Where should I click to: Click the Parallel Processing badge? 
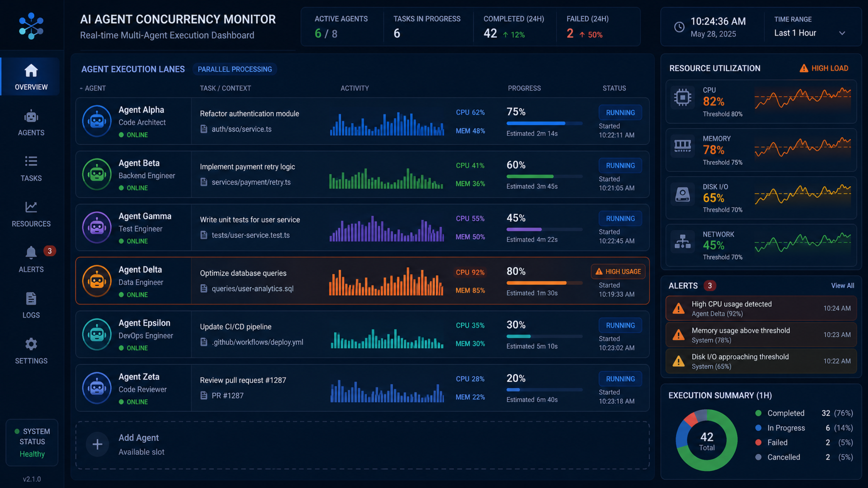pyautogui.click(x=235, y=69)
